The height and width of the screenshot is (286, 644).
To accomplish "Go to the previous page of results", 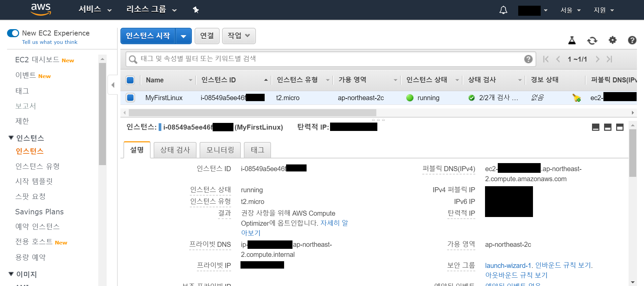I will coord(558,59).
